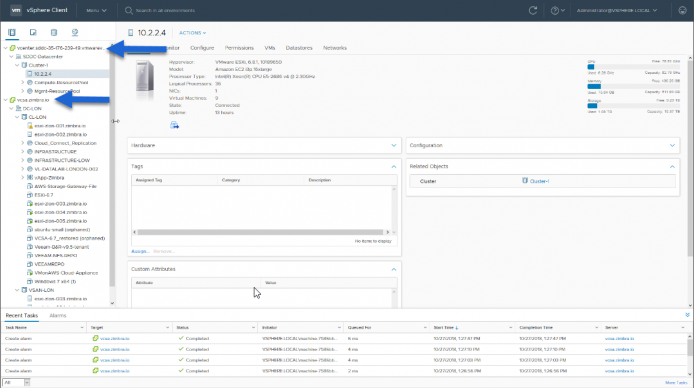Click the VM icon next to VEEAMREPO

tap(30, 264)
